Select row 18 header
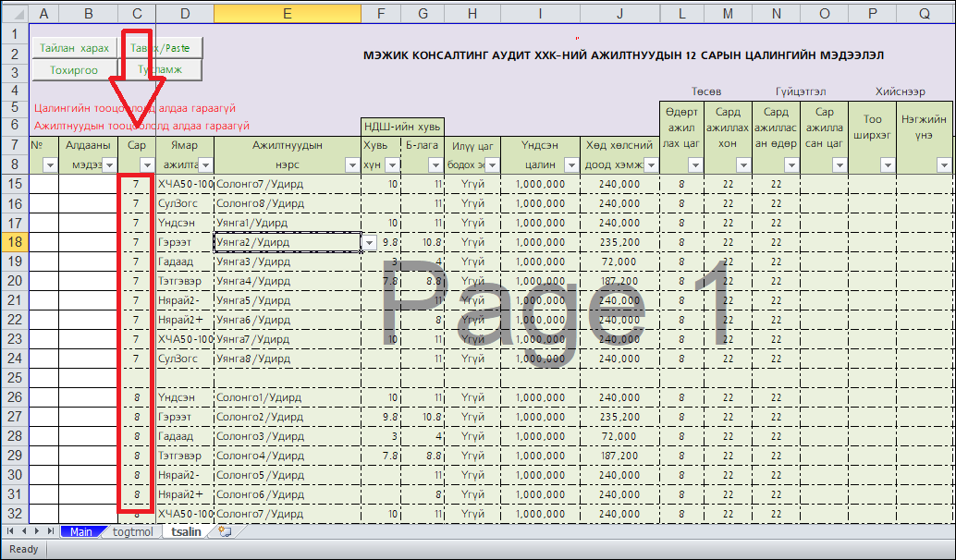Image resolution: width=956 pixels, height=560 pixels. pyautogui.click(x=14, y=242)
